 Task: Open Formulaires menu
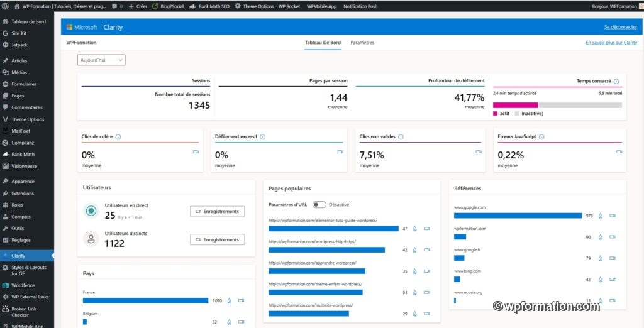tap(26, 84)
